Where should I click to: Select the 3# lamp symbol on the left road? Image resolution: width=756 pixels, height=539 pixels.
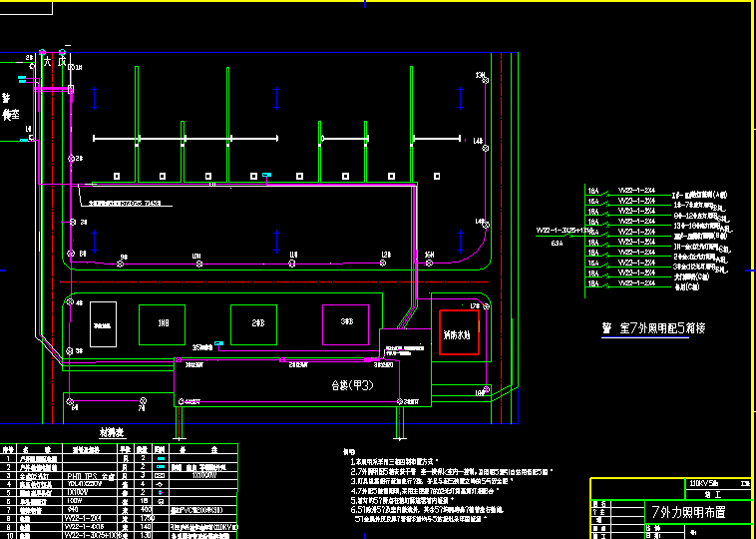pyautogui.click(x=73, y=222)
